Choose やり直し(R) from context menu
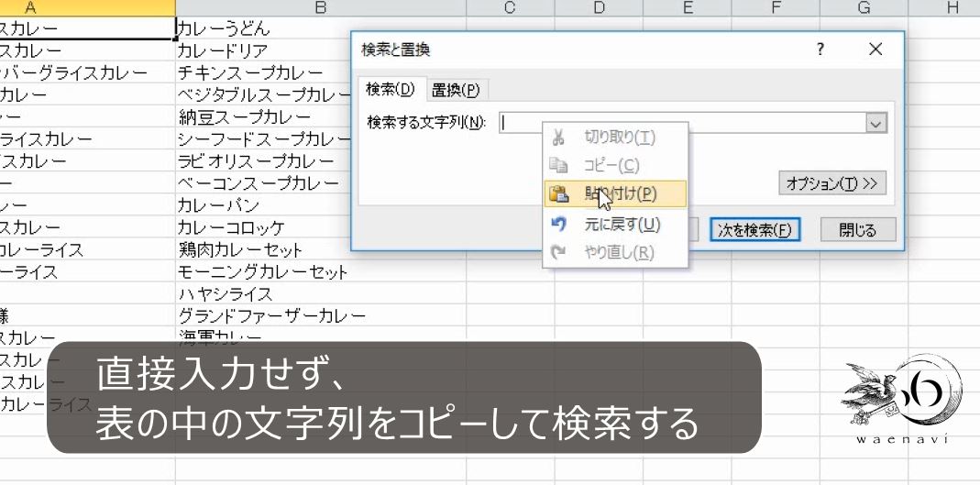Image resolution: width=980 pixels, height=485 pixels. pyautogui.click(x=616, y=252)
